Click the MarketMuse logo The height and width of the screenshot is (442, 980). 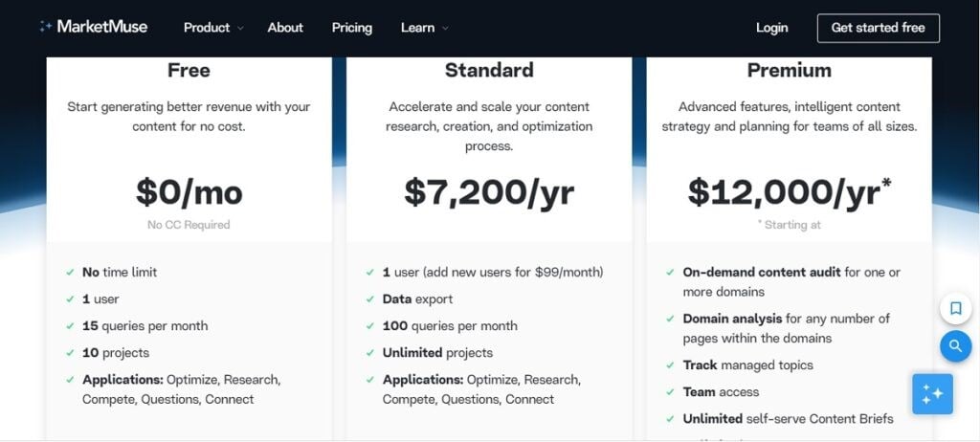(93, 27)
